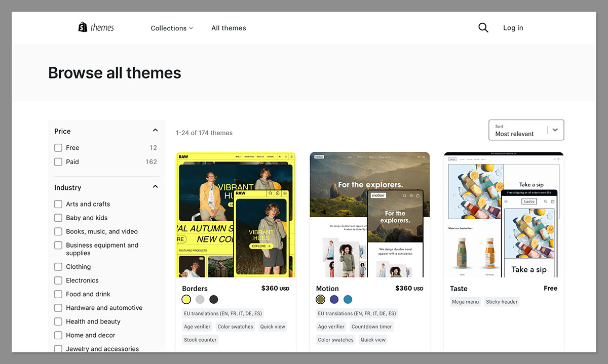Screen dimensions: 608x364
Task: Go to All themes navigation item
Action: coord(229,28)
